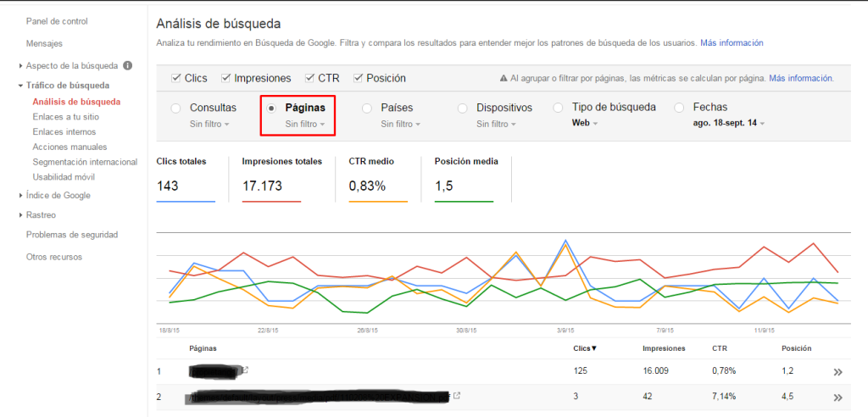Open Acciones manuales
This screenshot has height=417, width=868.
(70, 147)
